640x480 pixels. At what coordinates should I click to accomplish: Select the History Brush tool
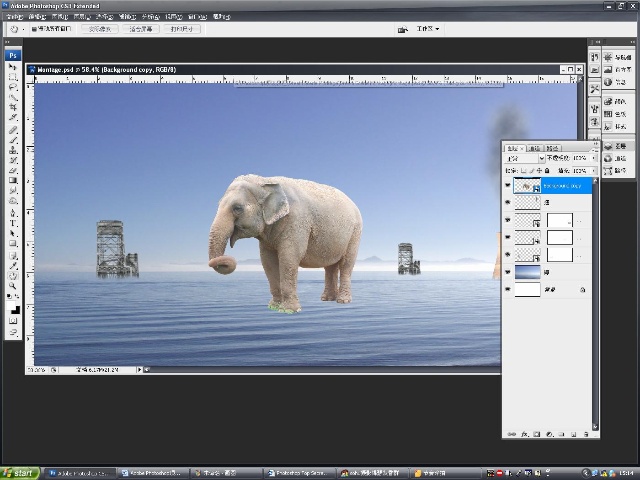click(x=13, y=160)
